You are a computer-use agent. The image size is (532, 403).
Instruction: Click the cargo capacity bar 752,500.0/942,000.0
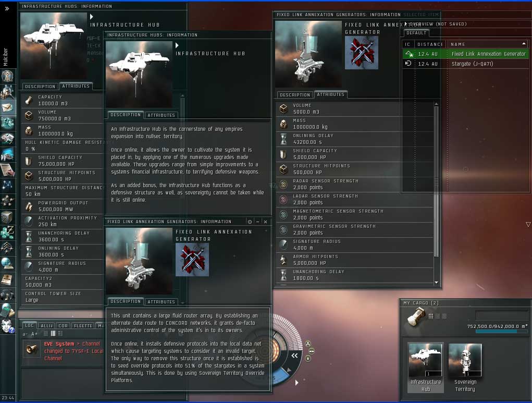[x=501, y=332]
